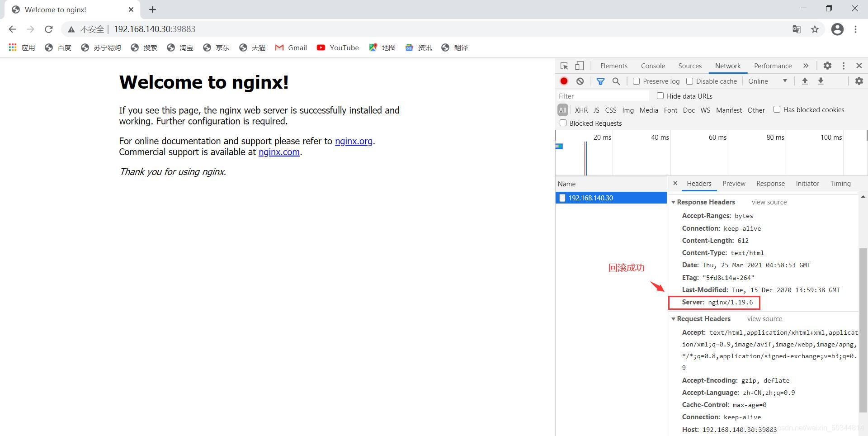Check Has blocked cookies
This screenshot has width=868, height=436.
(777, 109)
